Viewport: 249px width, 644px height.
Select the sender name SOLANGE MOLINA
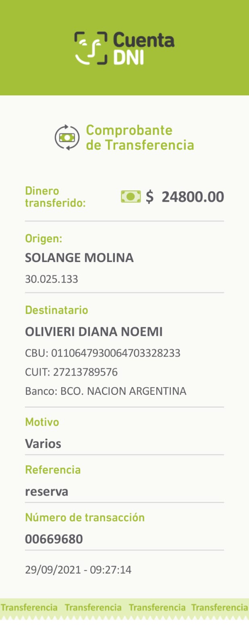click(79, 258)
